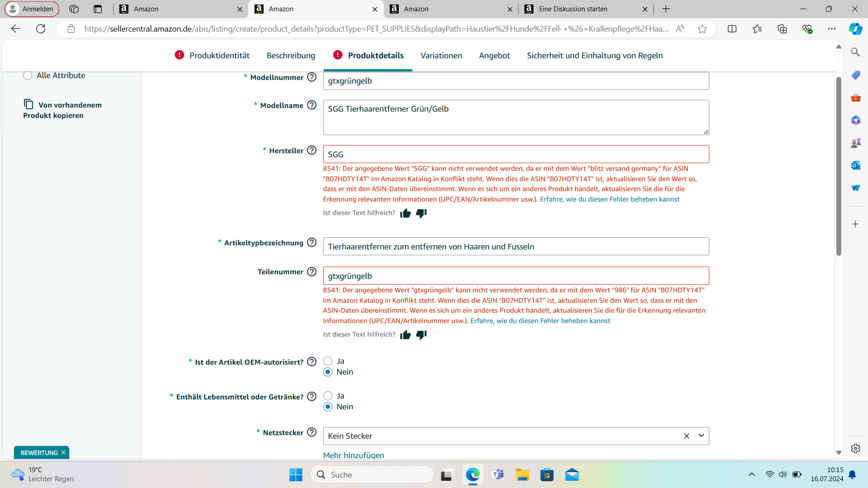868x488 pixels.
Task: Open Read aloud in the address bar
Action: point(680,29)
